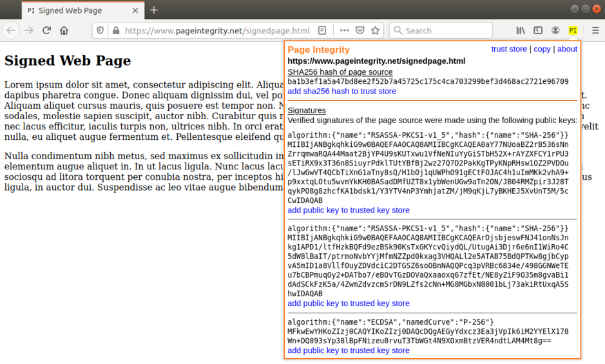Image resolution: width=605 pixels, height=364 pixels.
Task: Select the Signed Web Page tab
Action: tap(83, 10)
